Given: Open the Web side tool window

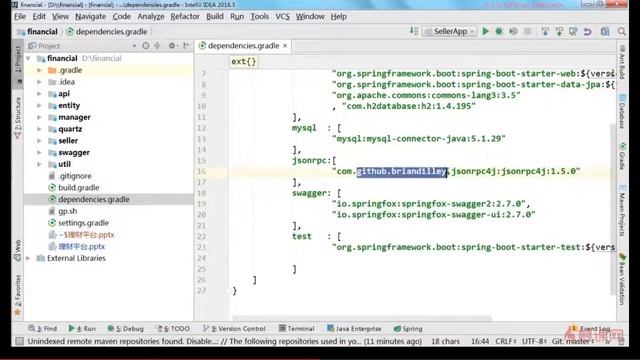Looking at the screenshot, I should pyautogui.click(x=18, y=250).
